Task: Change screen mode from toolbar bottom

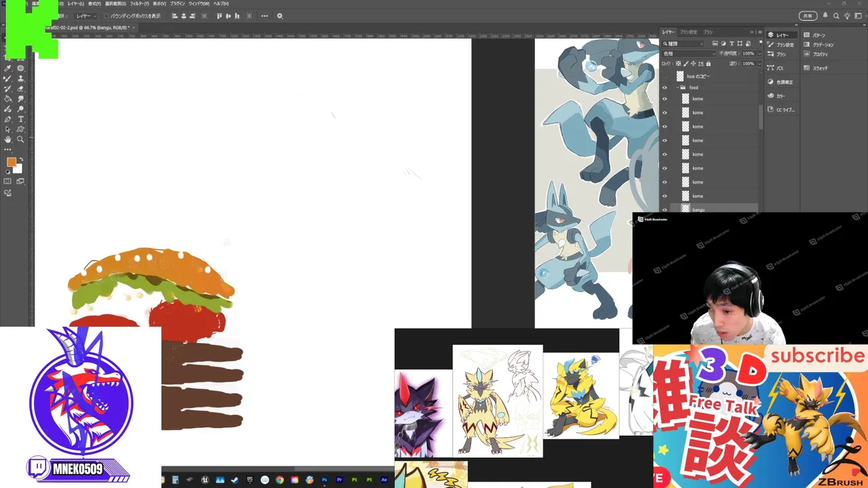Action: [20, 181]
